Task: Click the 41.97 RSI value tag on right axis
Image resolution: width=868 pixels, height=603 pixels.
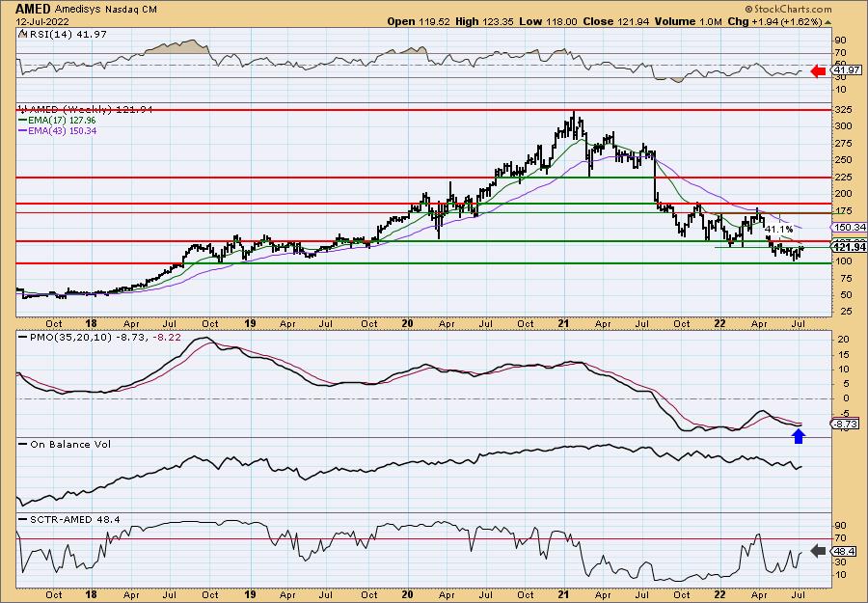Action: (x=847, y=70)
